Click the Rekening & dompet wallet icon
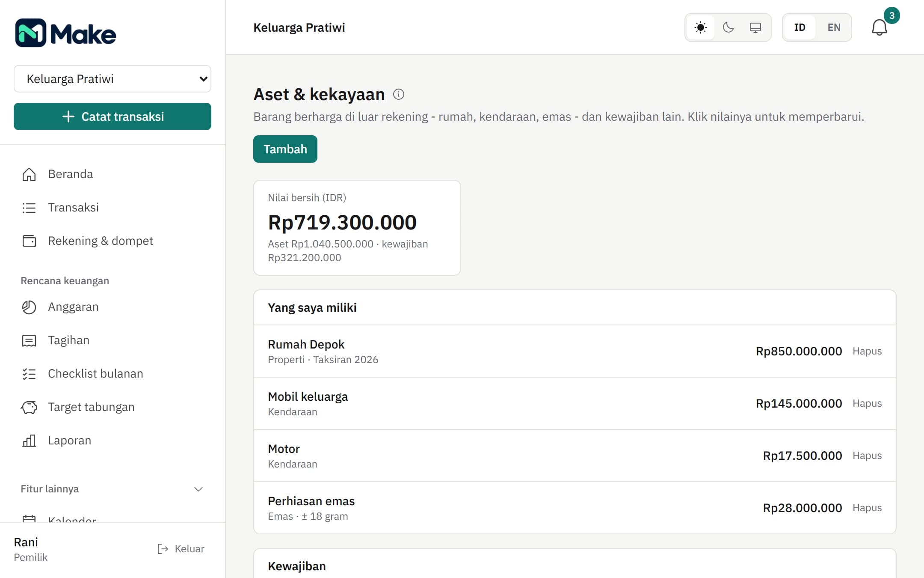924x578 pixels. point(29,241)
